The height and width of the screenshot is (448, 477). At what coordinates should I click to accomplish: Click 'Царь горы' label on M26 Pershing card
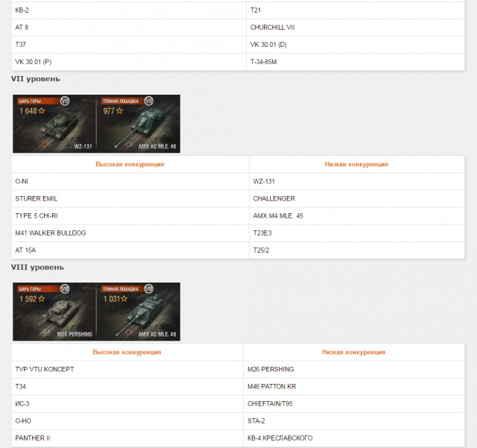click(x=30, y=288)
